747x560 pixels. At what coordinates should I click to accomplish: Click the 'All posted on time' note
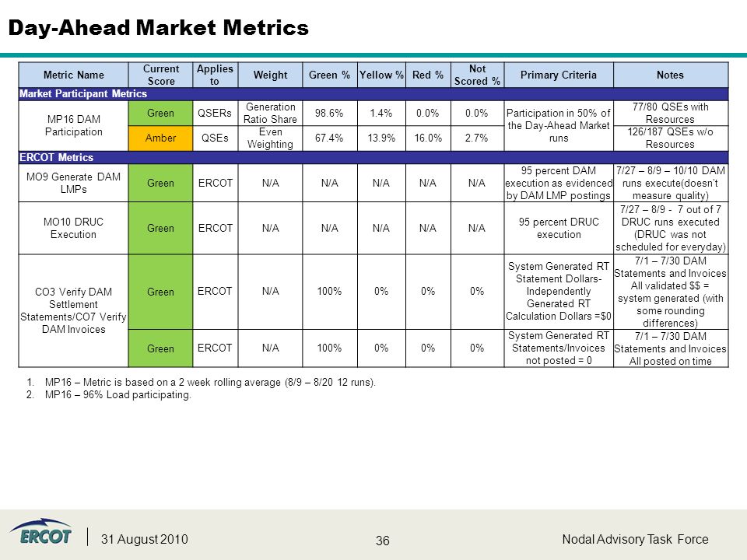point(671,348)
